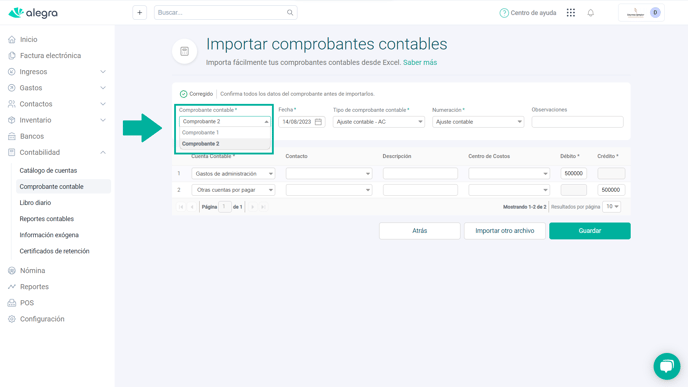The width and height of the screenshot is (688, 387).
Task: Open the Tipo de comprobante contable dropdown
Action: [x=379, y=122]
